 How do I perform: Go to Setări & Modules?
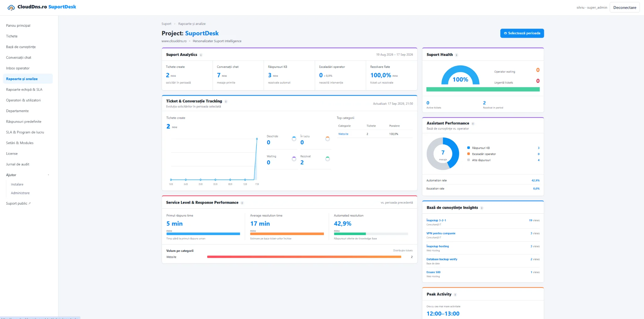(x=28, y=143)
